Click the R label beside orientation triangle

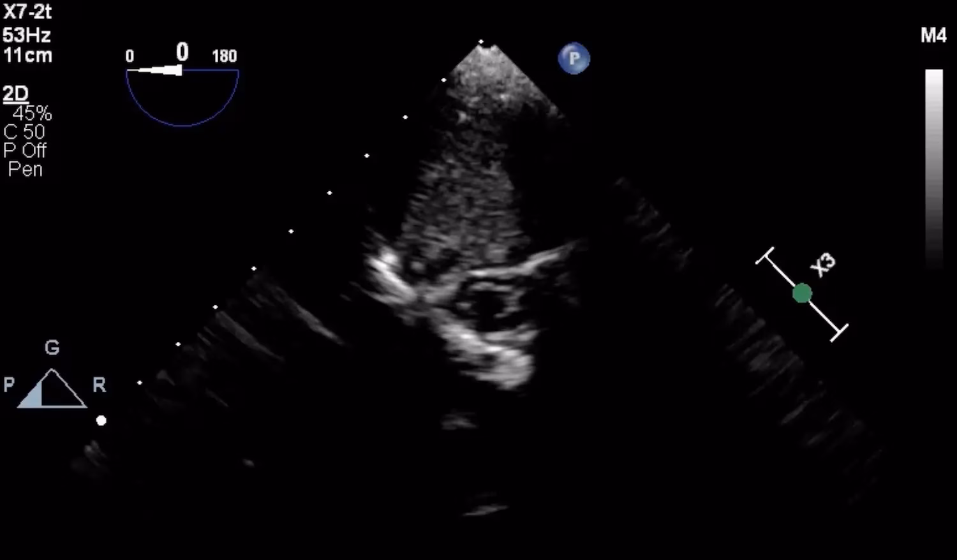100,385
